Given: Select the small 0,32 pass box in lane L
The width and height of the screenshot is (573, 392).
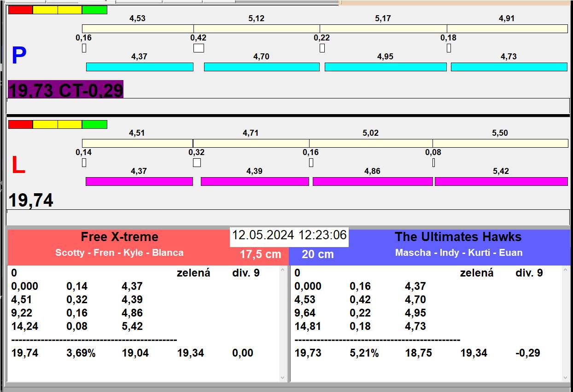Looking at the screenshot, I should coord(197,162).
